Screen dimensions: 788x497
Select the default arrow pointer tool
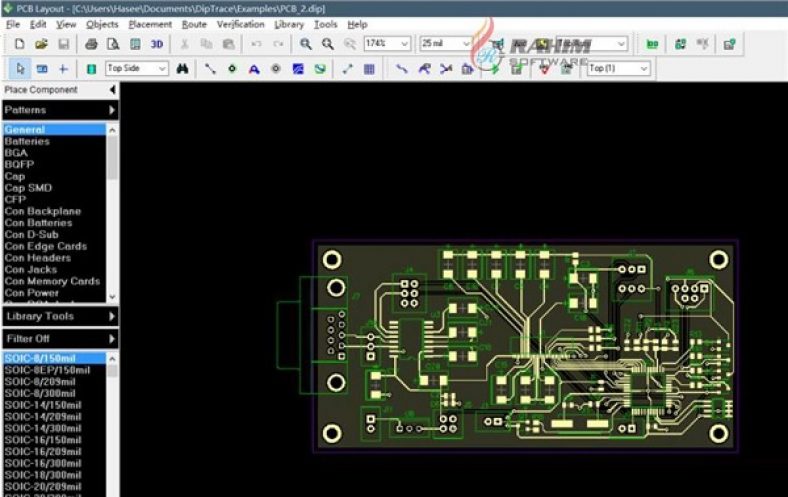tap(20, 69)
